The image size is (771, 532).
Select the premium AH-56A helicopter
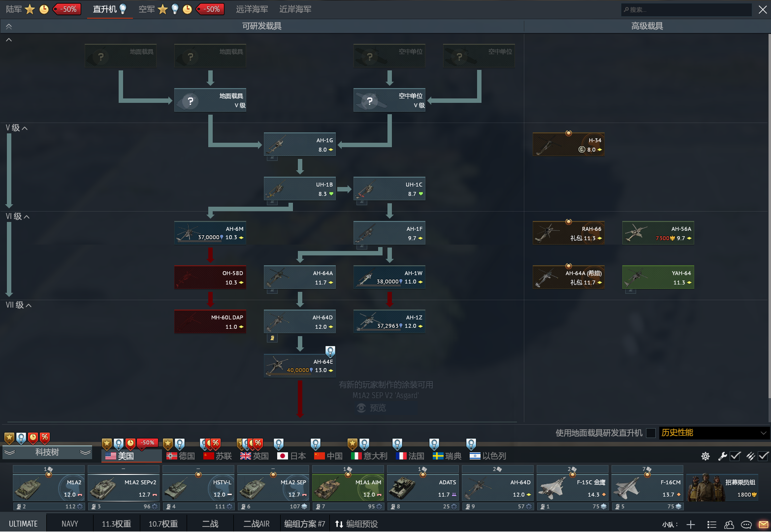(x=658, y=233)
